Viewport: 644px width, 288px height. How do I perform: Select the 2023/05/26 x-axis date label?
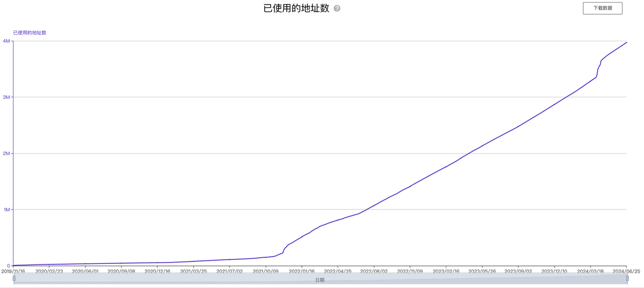(x=482, y=271)
